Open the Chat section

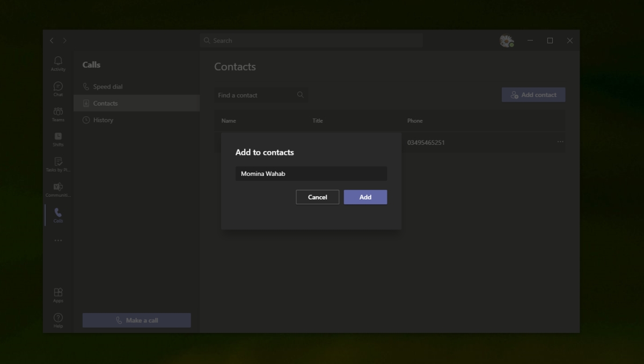(58, 89)
